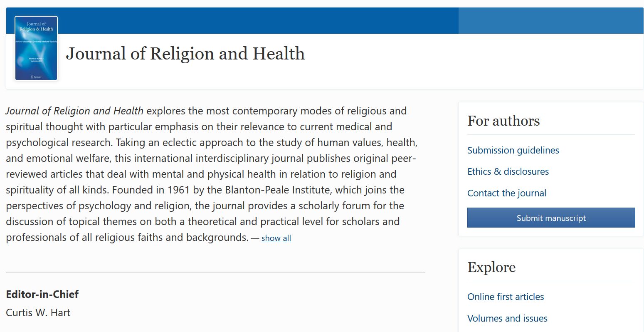Viewport: 644px width, 332px height.
Task: Click the name Curtis W. Hart
Action: pyautogui.click(x=38, y=312)
